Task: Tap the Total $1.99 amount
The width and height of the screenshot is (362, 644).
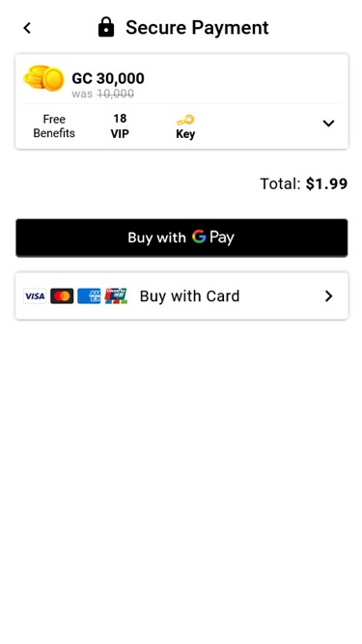Action: (x=304, y=183)
